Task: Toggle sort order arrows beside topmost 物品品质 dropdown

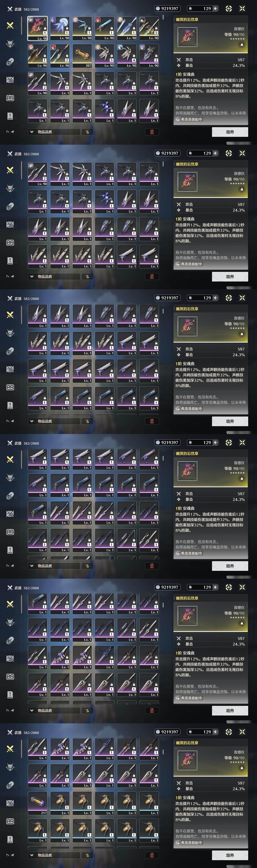Action: pyautogui.click(x=87, y=132)
